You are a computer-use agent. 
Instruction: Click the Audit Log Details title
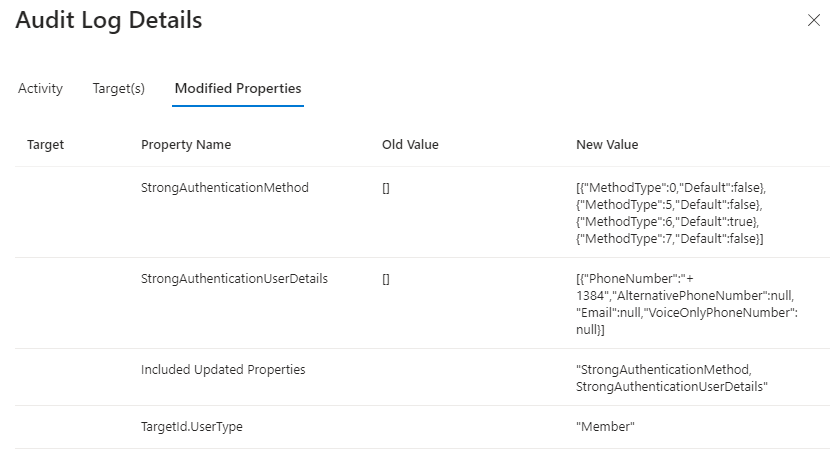pos(108,20)
